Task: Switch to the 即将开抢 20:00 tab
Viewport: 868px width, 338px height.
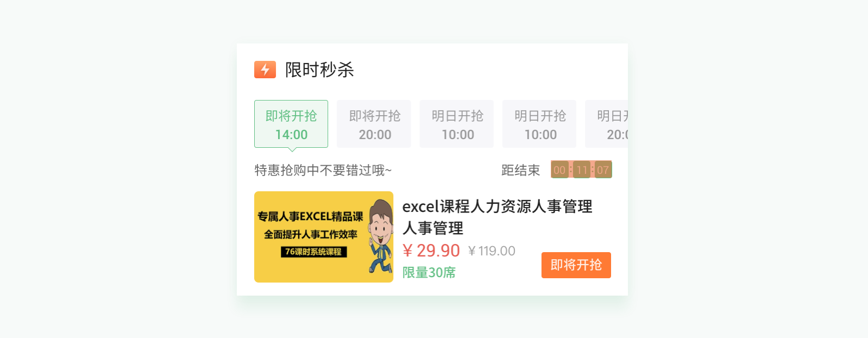Action: point(374,124)
